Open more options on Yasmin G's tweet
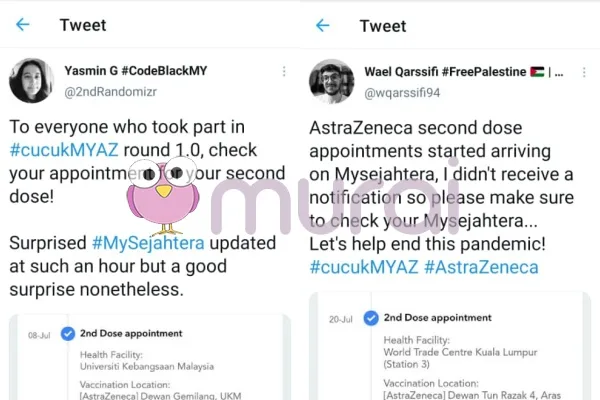The width and height of the screenshot is (600, 400). click(285, 72)
